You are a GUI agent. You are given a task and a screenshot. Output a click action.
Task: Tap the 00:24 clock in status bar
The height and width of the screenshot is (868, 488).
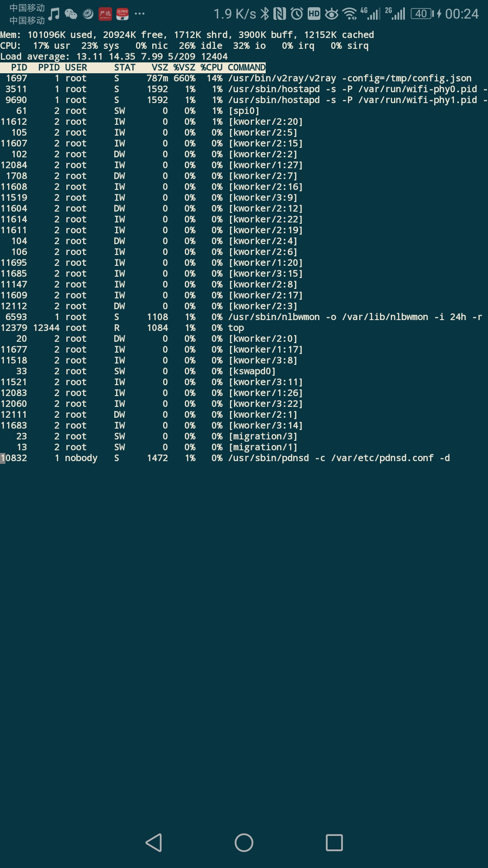(462, 14)
